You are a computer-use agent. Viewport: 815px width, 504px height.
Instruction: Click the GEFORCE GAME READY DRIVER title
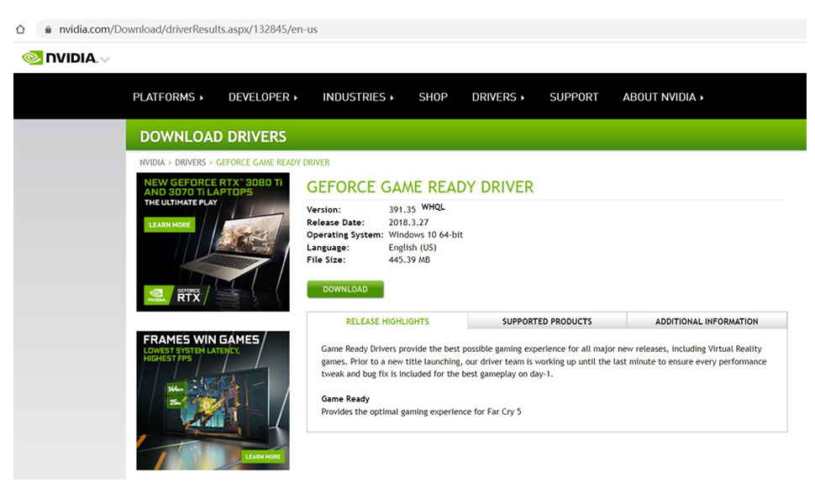click(x=420, y=187)
